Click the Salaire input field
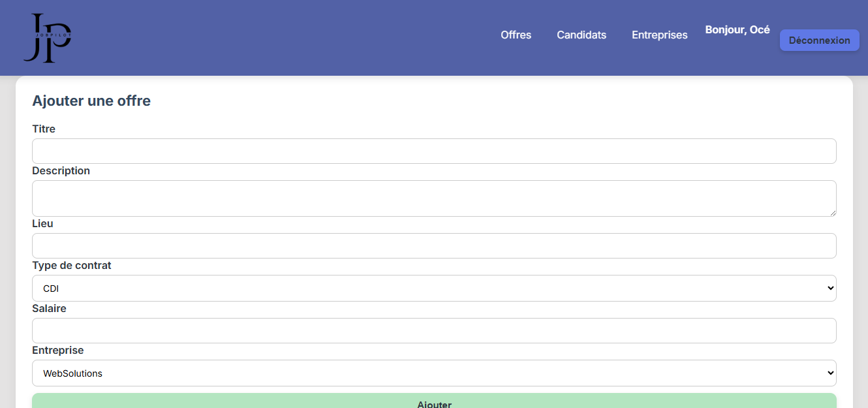 (434, 331)
